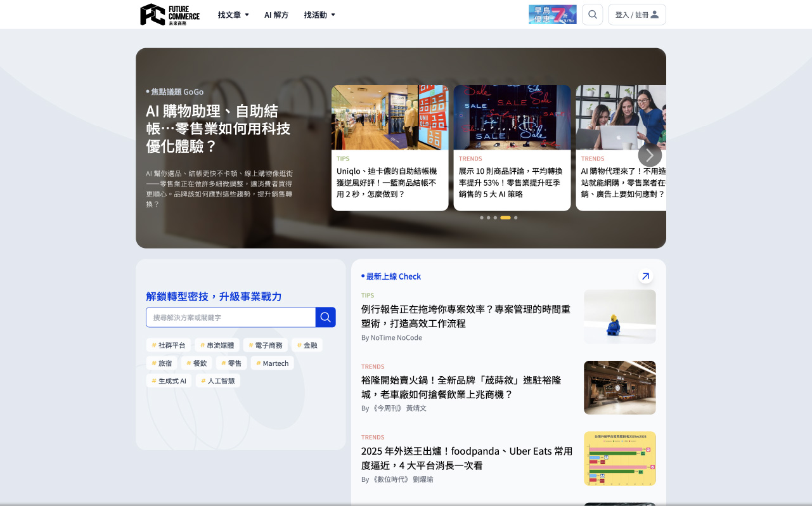
Task: Advance carousel with the next arrow
Action: (x=650, y=155)
